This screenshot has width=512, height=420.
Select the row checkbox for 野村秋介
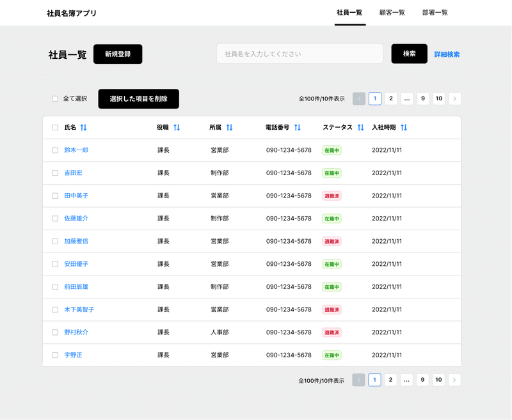tap(55, 332)
